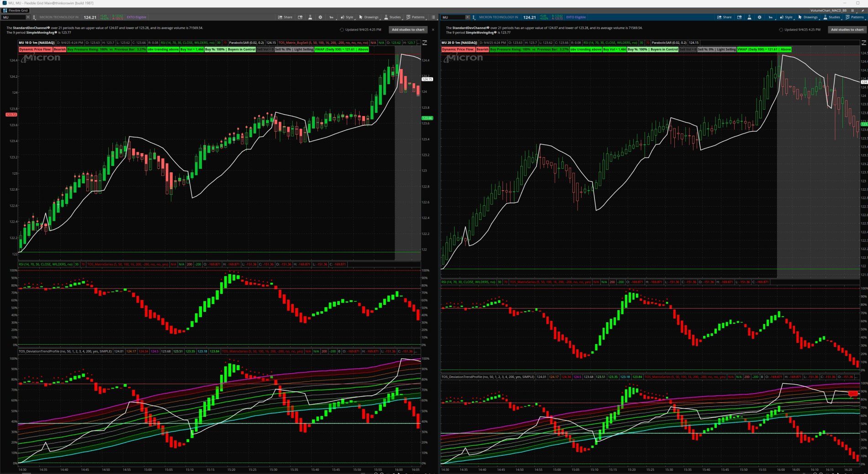868x474 pixels.
Task: Click the flask icon in left chart toolbar
Action: tap(310, 17)
